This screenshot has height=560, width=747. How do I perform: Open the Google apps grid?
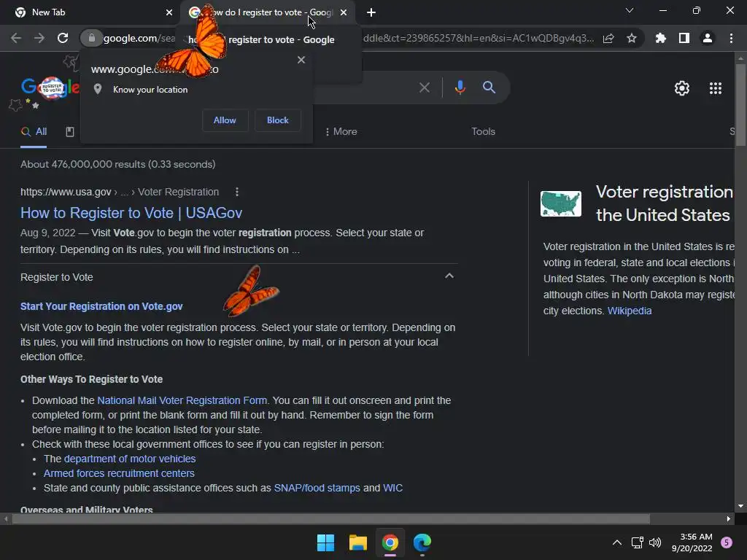[716, 88]
